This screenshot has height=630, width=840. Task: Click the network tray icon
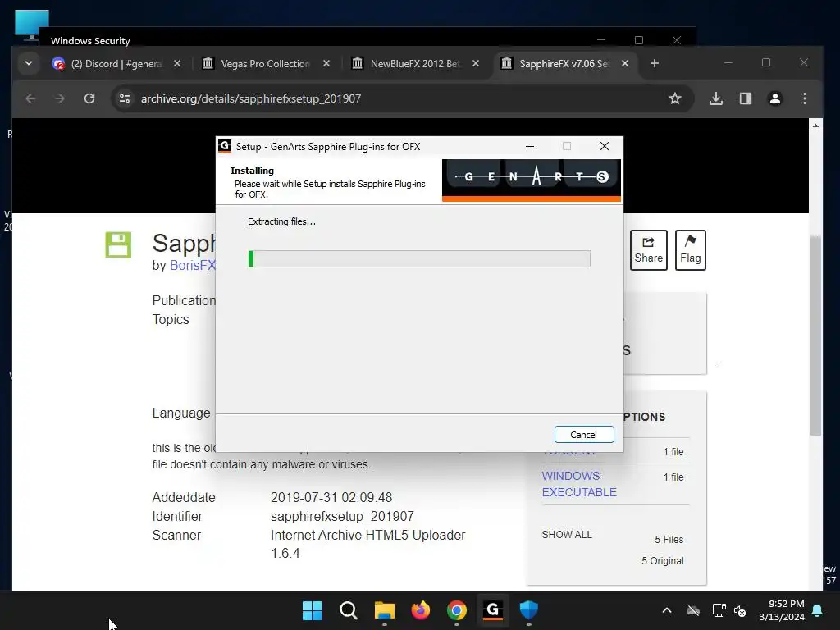[719, 610]
